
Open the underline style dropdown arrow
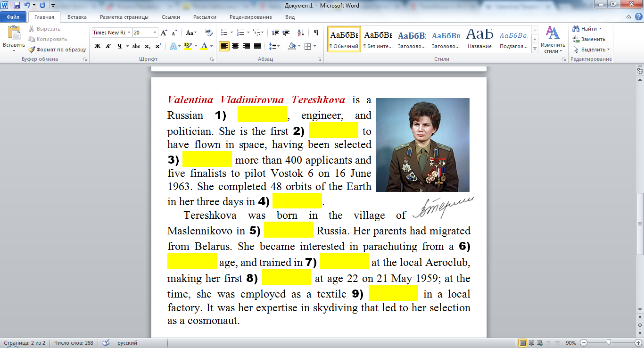point(127,46)
